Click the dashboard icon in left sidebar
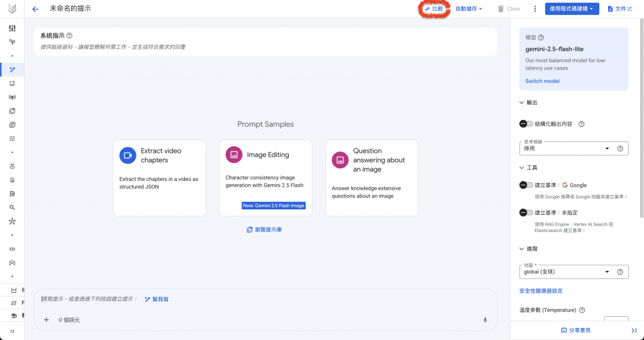Screen dimensions: 644x340 12,28
